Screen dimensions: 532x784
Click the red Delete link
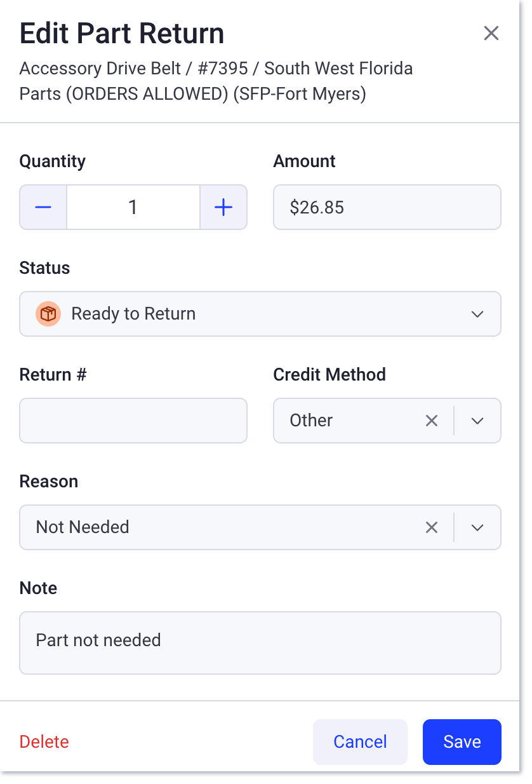43,741
